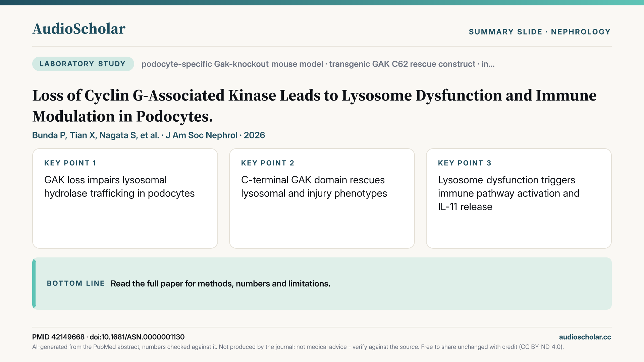Click the Key Point 2 heading
Viewport: 644px width, 362px height.
[x=268, y=163]
